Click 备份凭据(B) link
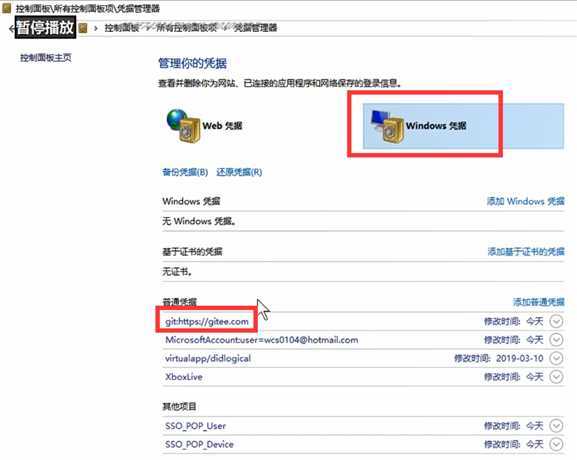The height and width of the screenshot is (460, 577). coord(185,172)
